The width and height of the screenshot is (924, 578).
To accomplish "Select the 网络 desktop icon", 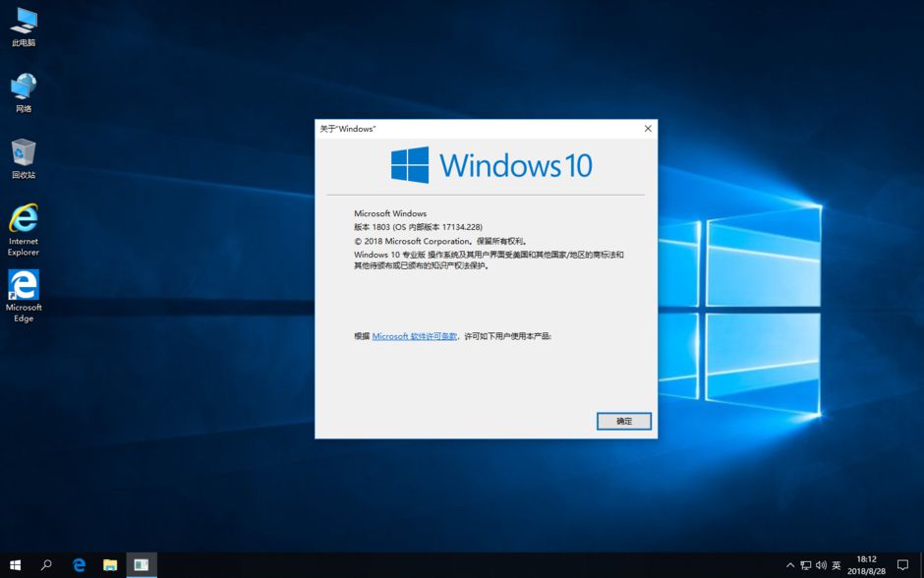I will click(x=24, y=93).
